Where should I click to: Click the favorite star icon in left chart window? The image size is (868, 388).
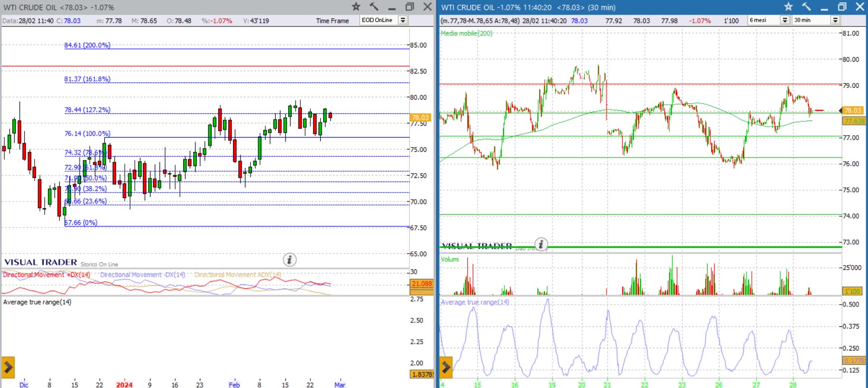click(x=356, y=7)
